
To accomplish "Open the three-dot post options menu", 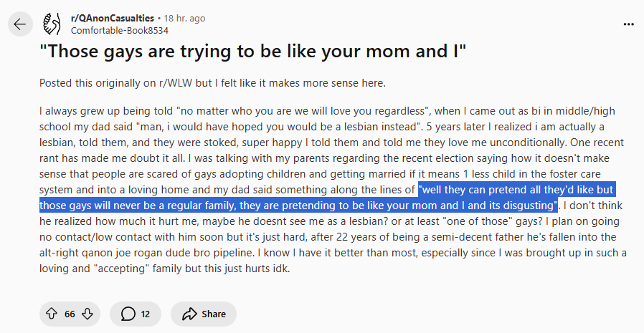I will click(628, 24).
